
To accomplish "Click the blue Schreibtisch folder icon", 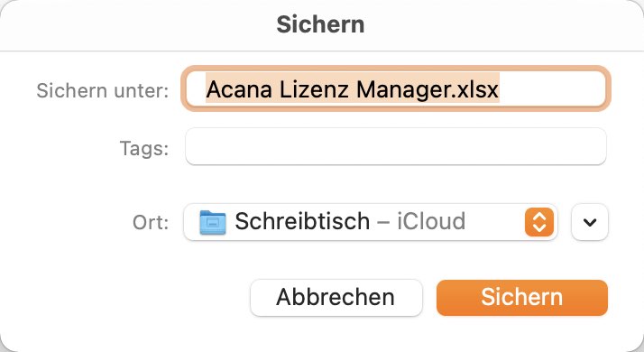I will [213, 222].
